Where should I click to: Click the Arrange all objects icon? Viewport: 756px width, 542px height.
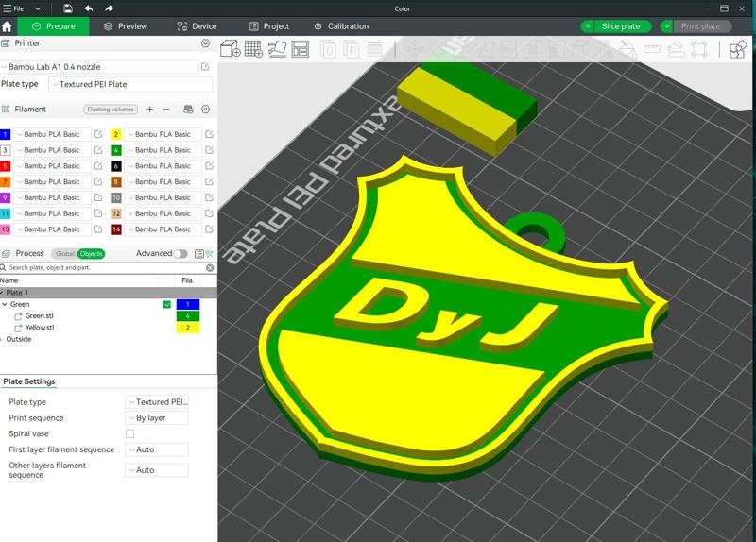point(300,49)
